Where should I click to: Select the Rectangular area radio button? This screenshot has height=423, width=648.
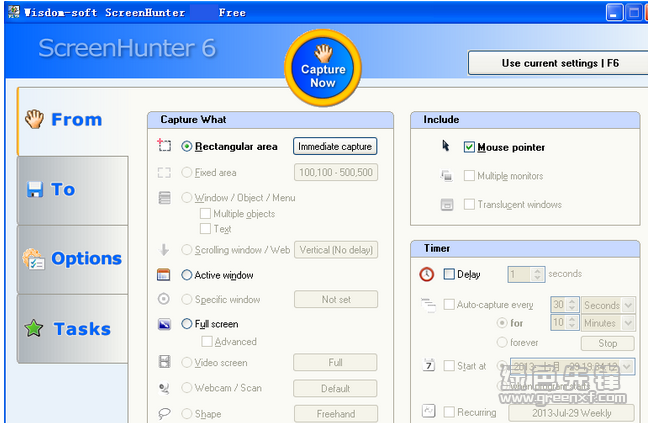click(187, 146)
